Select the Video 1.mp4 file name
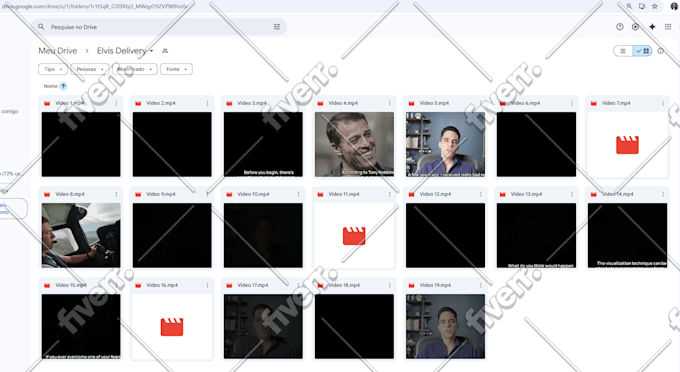The height and width of the screenshot is (372, 680). pos(69,103)
